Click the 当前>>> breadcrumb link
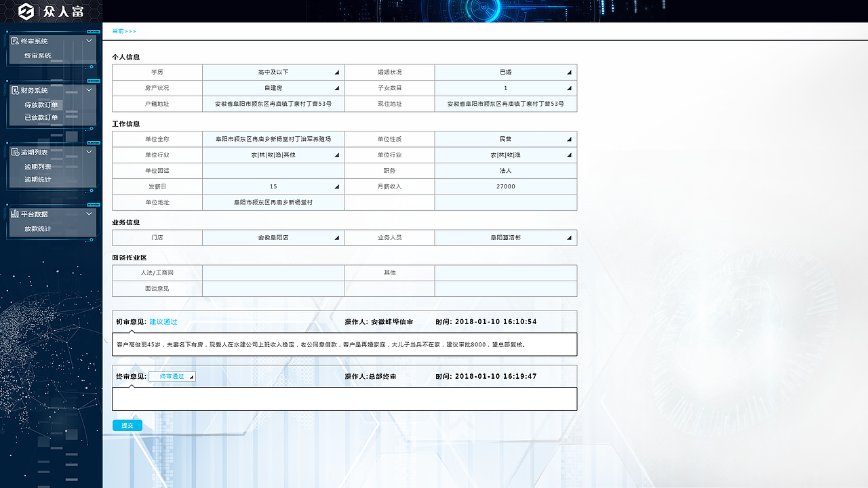Screen dimensions: 868x488 (124, 31)
